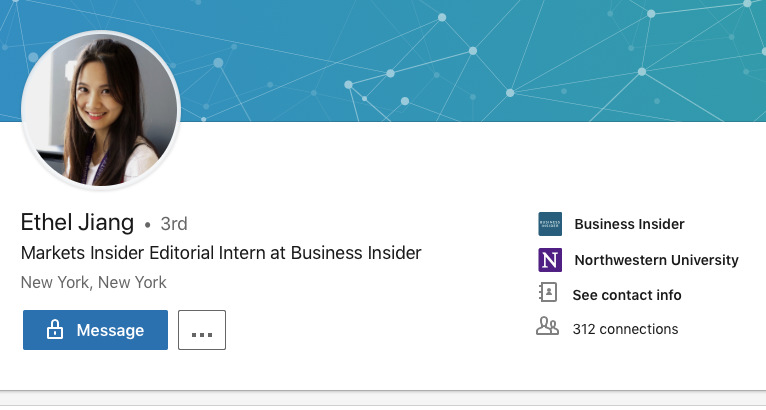Viewport: 766px width, 410px height.
Task: Click the Business Insider company logo
Action: coord(550,224)
